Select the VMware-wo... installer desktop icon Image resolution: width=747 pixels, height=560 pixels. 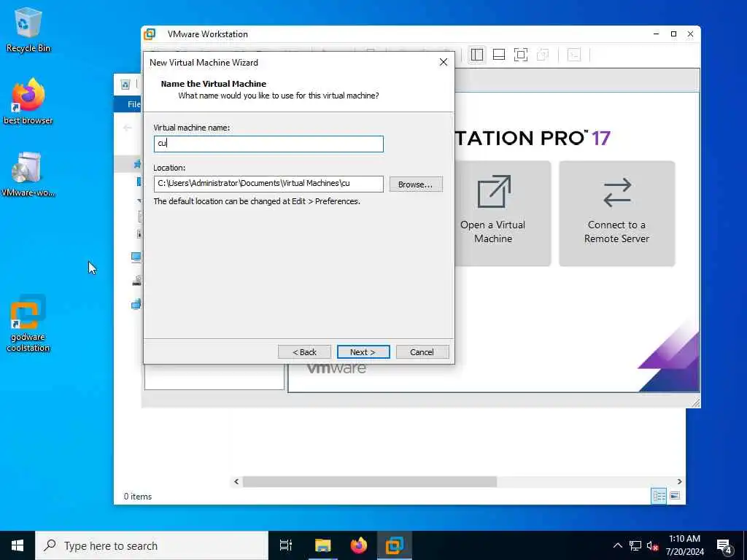pyautogui.click(x=28, y=174)
